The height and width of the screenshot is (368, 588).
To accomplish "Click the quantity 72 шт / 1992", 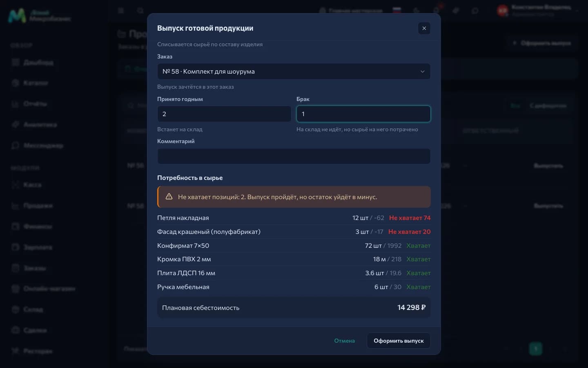I will 383,246.
